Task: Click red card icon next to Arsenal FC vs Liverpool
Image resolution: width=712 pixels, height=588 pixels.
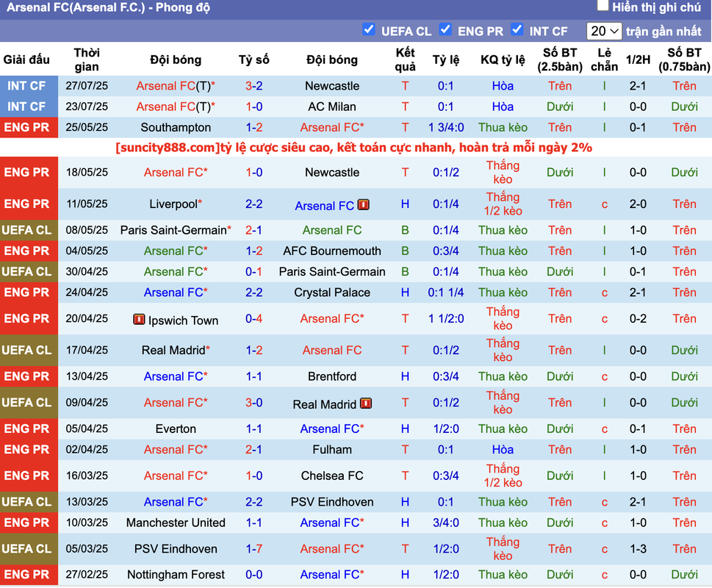Action: pos(363,205)
